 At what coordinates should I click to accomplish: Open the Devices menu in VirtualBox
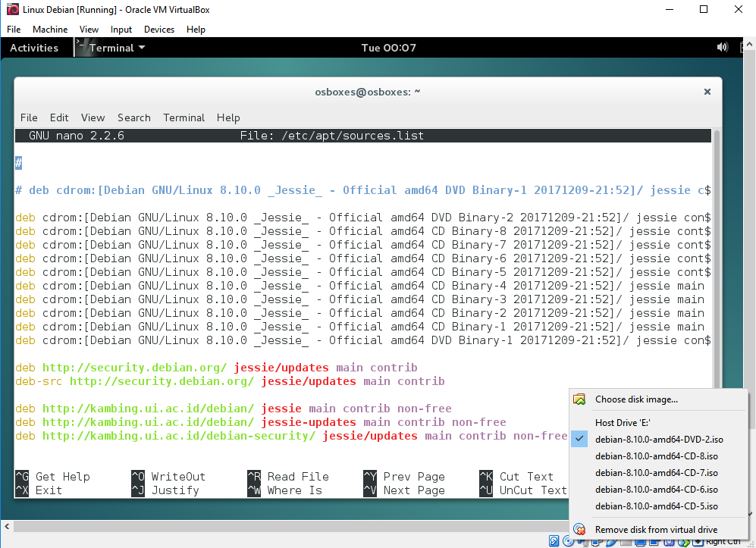click(x=158, y=30)
